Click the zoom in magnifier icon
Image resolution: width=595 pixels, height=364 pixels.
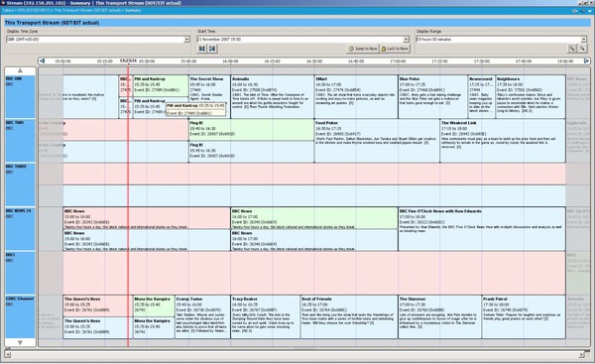pyautogui.click(x=571, y=49)
